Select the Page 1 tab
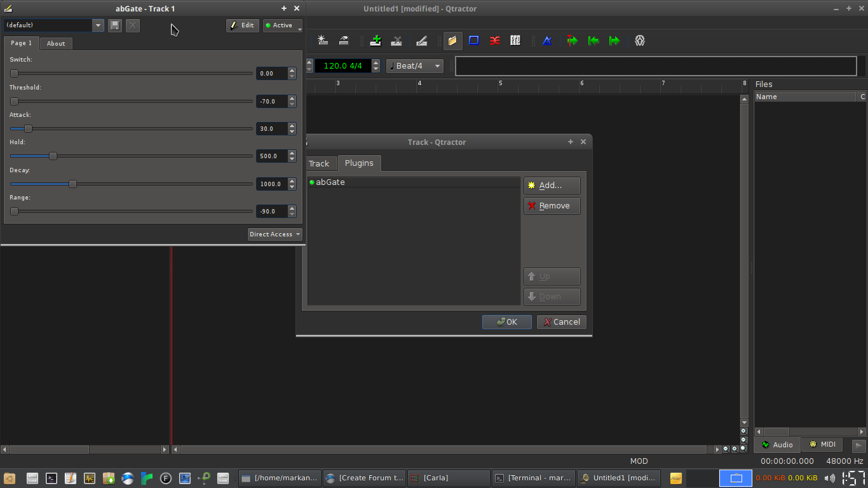868x488 pixels. point(22,43)
